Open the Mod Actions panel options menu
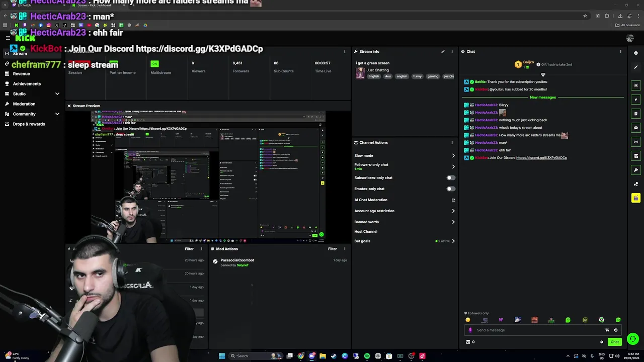 pyautogui.click(x=345, y=249)
